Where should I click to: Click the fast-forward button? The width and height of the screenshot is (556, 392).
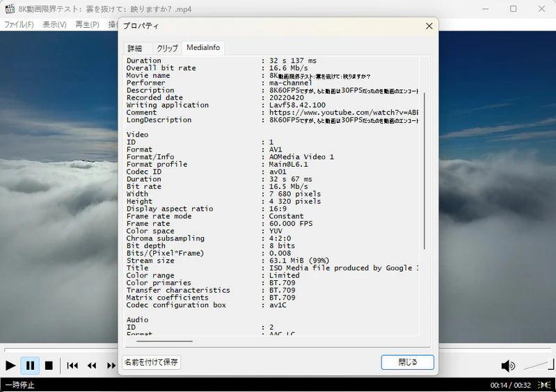111,366
